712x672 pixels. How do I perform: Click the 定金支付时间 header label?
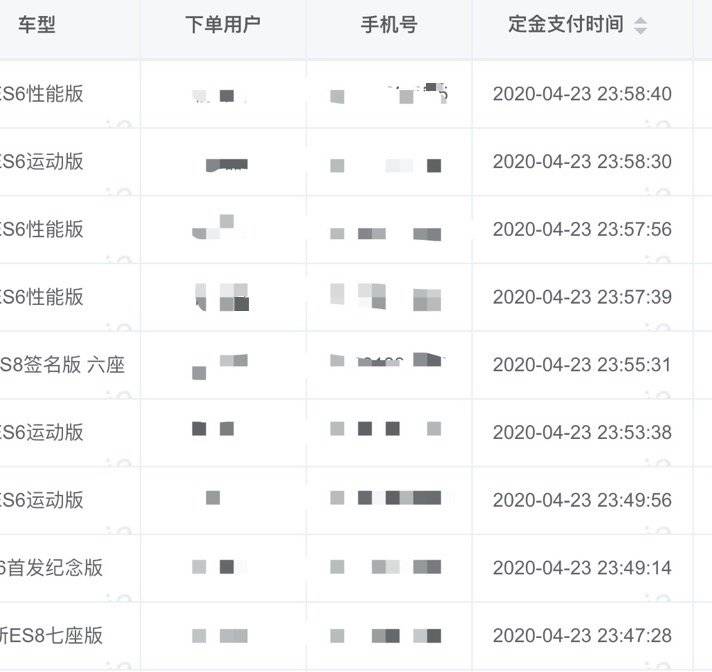click(x=565, y=25)
